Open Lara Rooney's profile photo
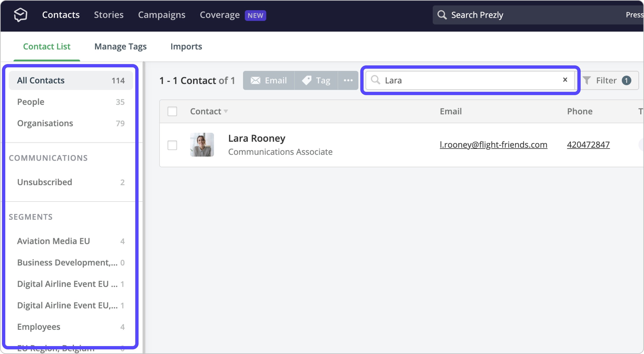 pos(202,145)
